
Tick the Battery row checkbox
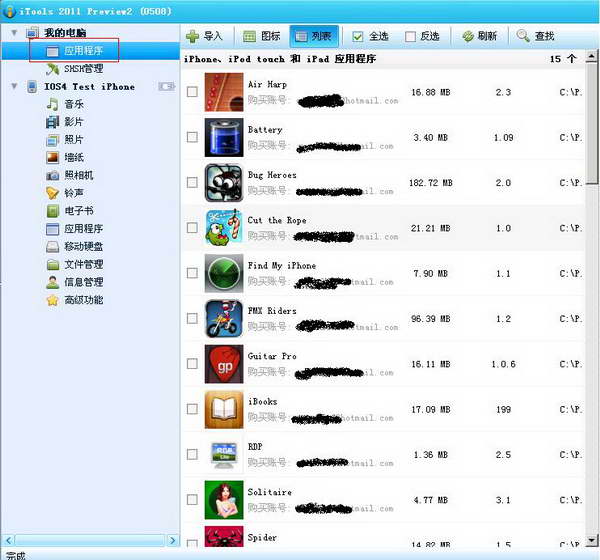click(192, 137)
